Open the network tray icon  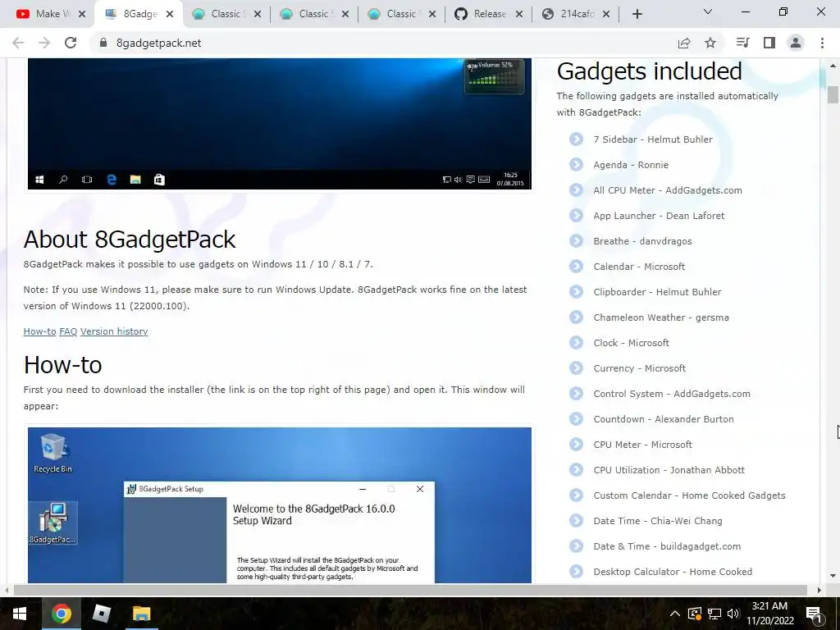pyautogui.click(x=714, y=614)
